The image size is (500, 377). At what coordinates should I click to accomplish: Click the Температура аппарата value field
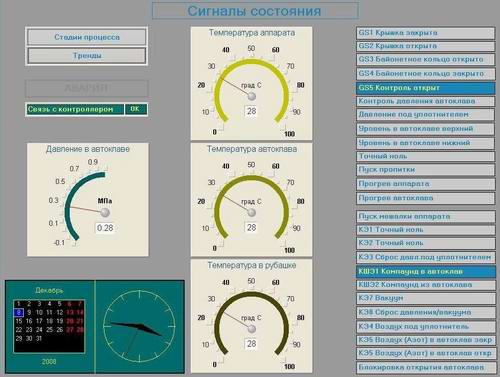tap(251, 111)
